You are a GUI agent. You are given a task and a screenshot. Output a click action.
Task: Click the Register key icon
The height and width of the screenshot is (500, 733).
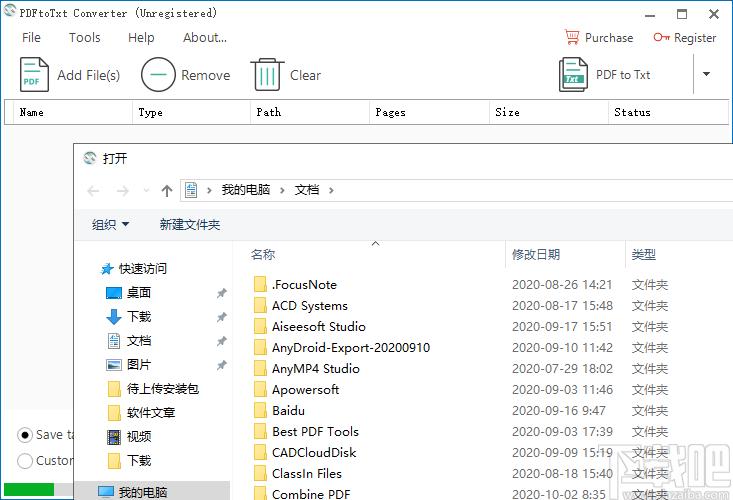pyautogui.click(x=661, y=37)
